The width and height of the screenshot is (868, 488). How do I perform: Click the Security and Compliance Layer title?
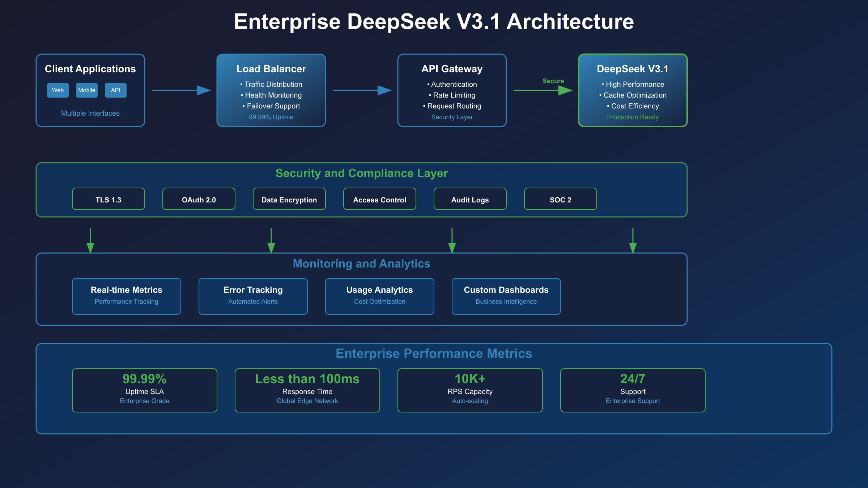(362, 173)
